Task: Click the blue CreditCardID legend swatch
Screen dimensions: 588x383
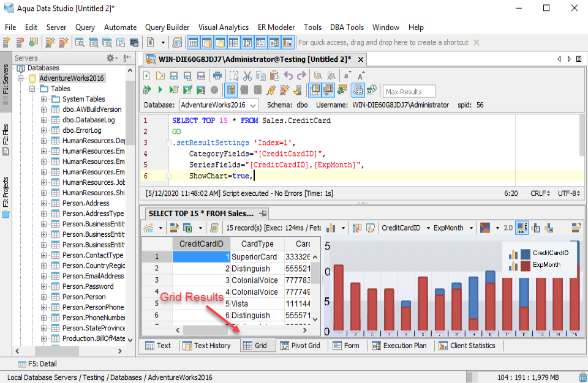Action: click(526, 254)
